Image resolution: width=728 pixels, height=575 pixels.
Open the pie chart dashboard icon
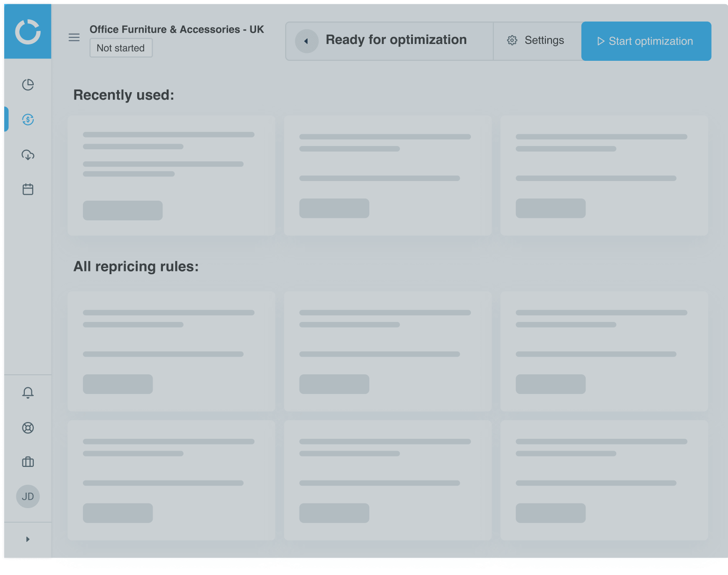28,85
